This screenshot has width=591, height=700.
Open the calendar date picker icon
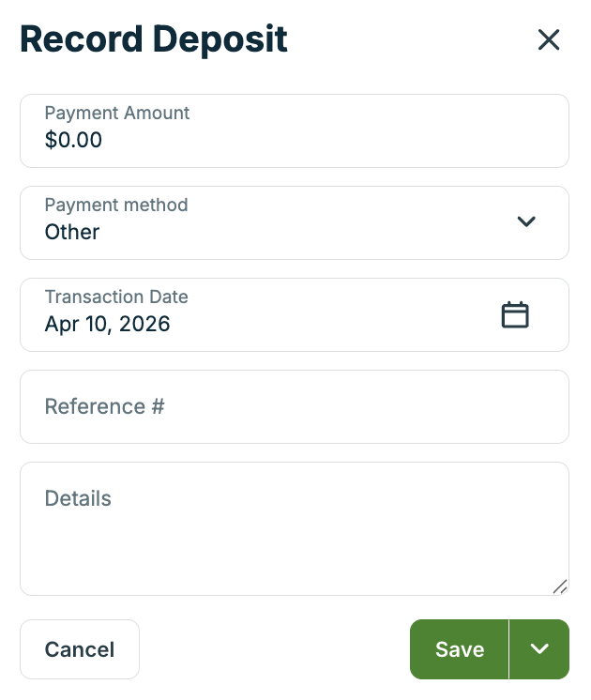click(x=515, y=315)
